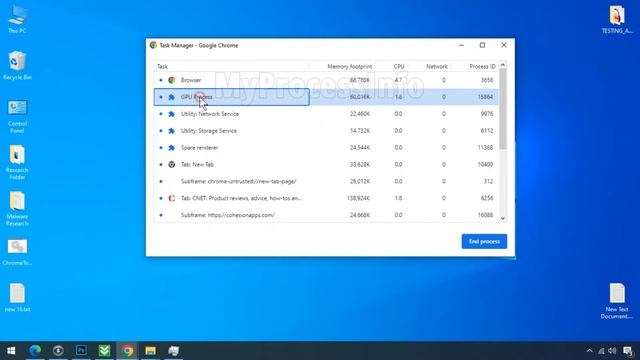Click process ID 9976 cell
This screenshot has height=360, width=640.
coord(487,114)
